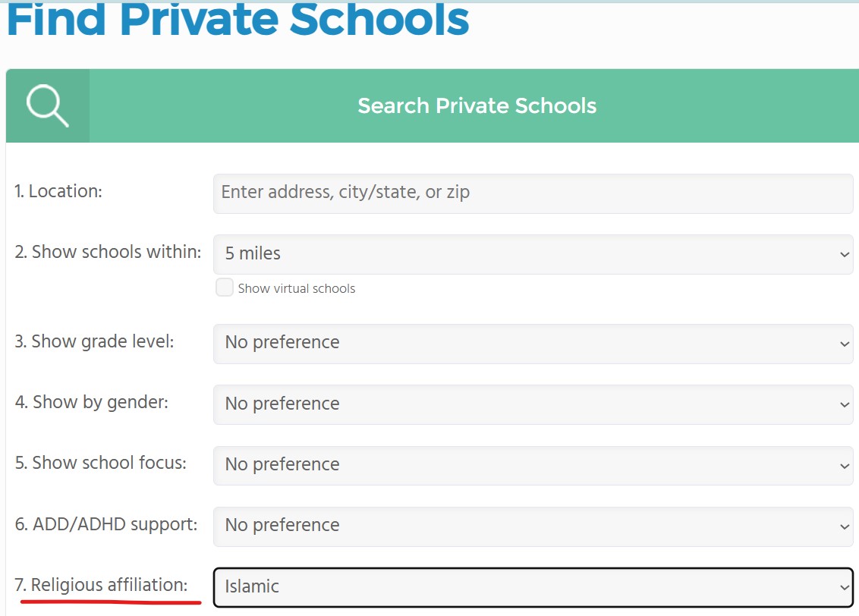
Task: Open the 5 miles distance dropdown
Action: click(533, 254)
